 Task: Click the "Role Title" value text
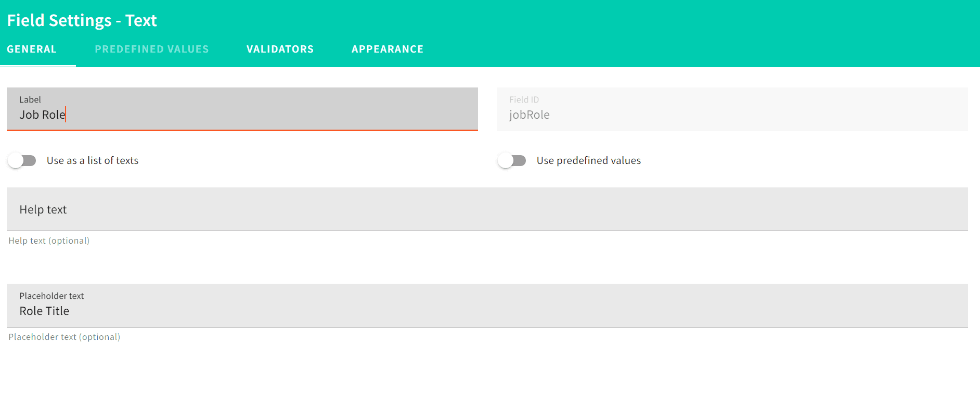[44, 311]
